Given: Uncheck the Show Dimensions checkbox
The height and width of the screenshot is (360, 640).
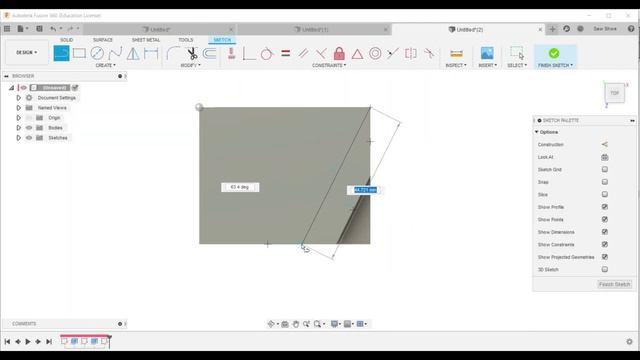Looking at the screenshot, I should click(x=604, y=232).
